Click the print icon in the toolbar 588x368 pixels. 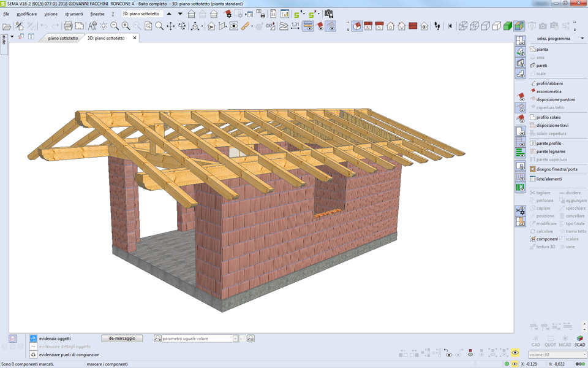[68, 26]
